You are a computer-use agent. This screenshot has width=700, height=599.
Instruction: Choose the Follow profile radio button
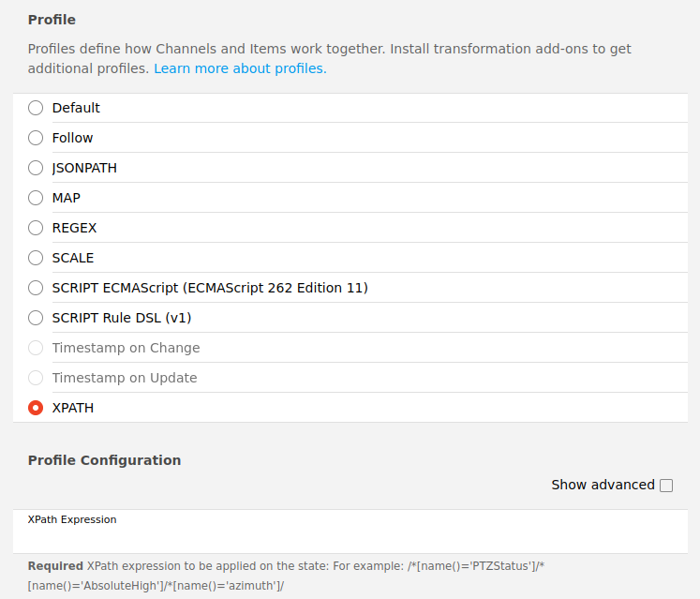(x=36, y=138)
